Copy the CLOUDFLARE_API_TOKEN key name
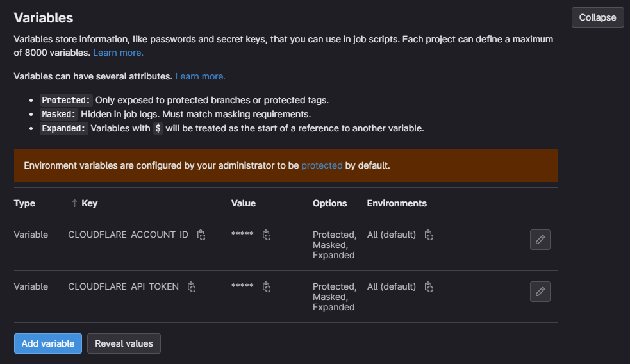 [x=191, y=286]
